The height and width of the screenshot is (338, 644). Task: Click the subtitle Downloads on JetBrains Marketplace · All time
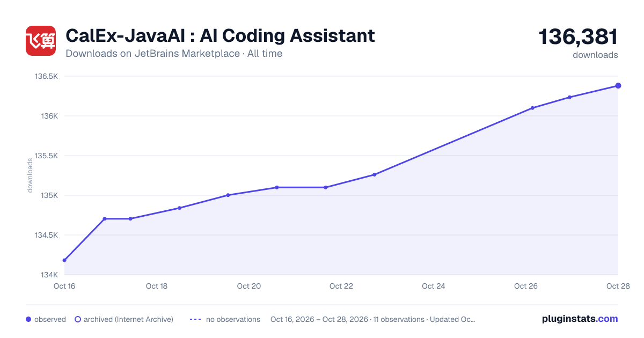click(174, 54)
